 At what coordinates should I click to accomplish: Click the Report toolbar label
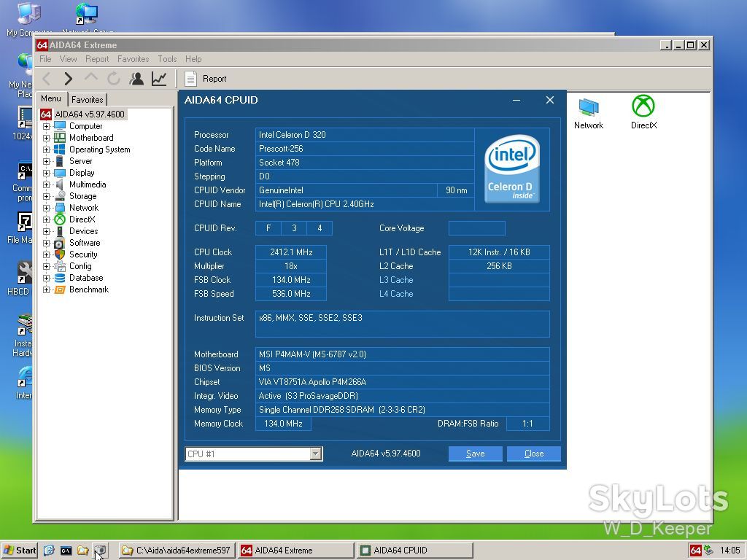click(x=214, y=79)
